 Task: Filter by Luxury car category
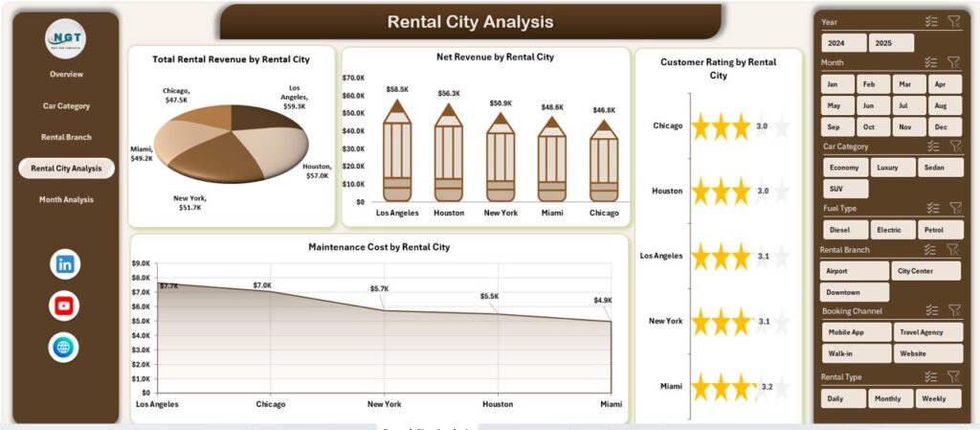[x=893, y=168]
